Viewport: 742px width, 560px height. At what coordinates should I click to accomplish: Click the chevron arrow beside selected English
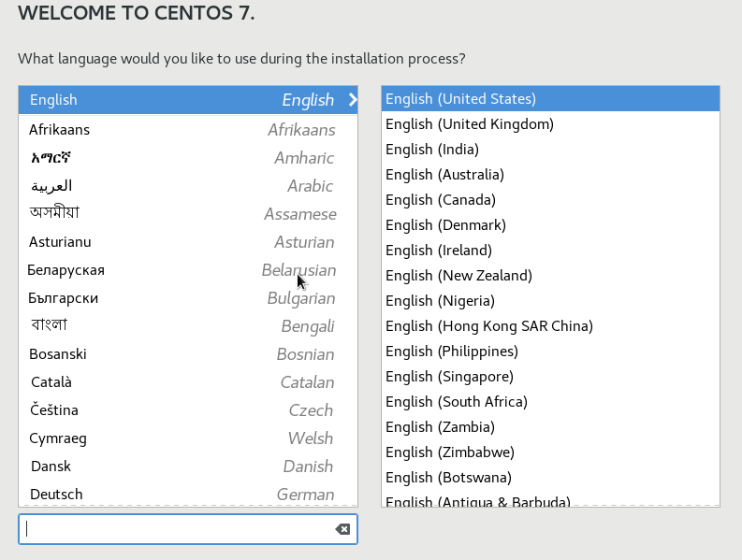point(352,100)
